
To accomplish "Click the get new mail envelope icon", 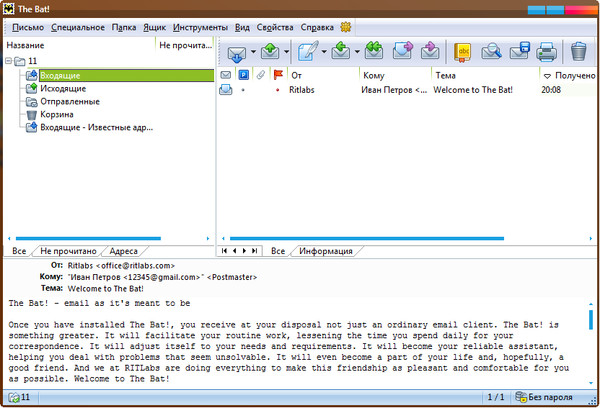I will point(236,53).
